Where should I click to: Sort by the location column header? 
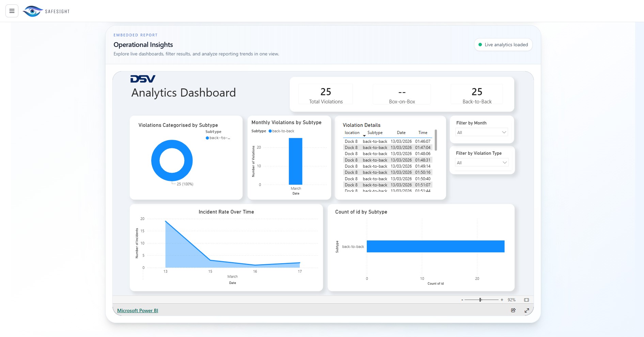pyautogui.click(x=352, y=133)
